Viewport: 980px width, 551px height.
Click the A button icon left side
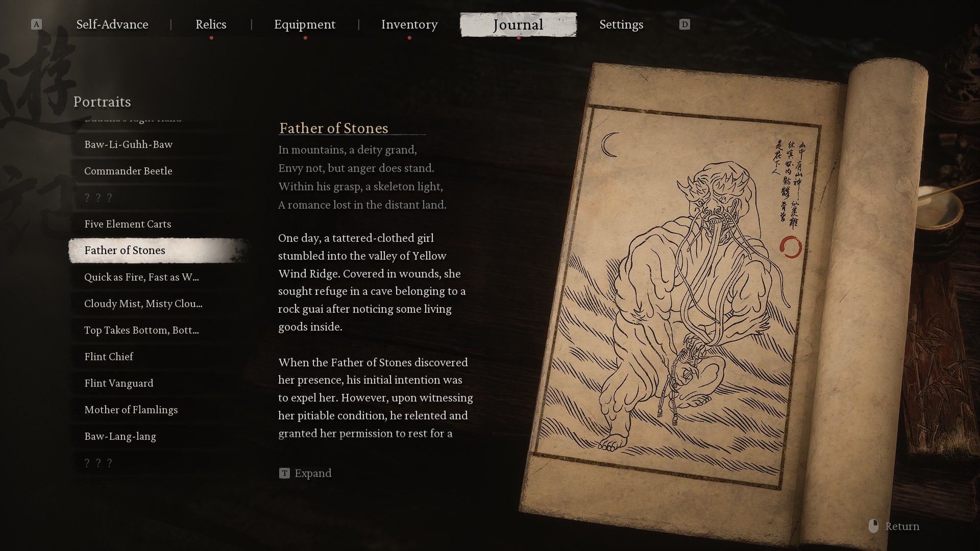36,24
